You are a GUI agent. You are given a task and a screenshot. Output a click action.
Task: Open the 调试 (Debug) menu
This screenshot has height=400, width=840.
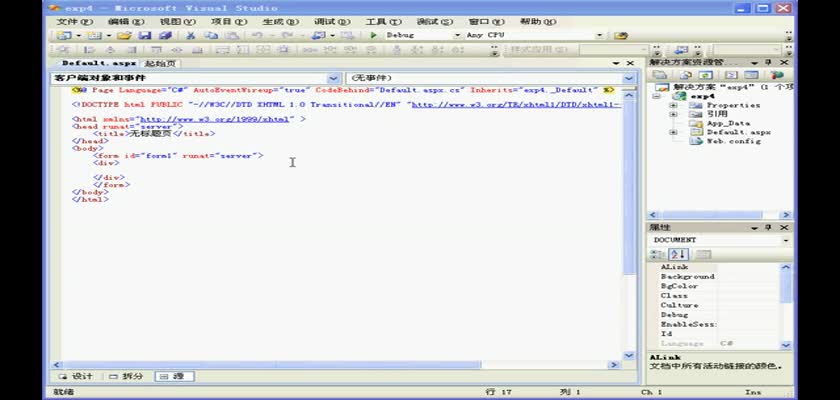point(323,21)
